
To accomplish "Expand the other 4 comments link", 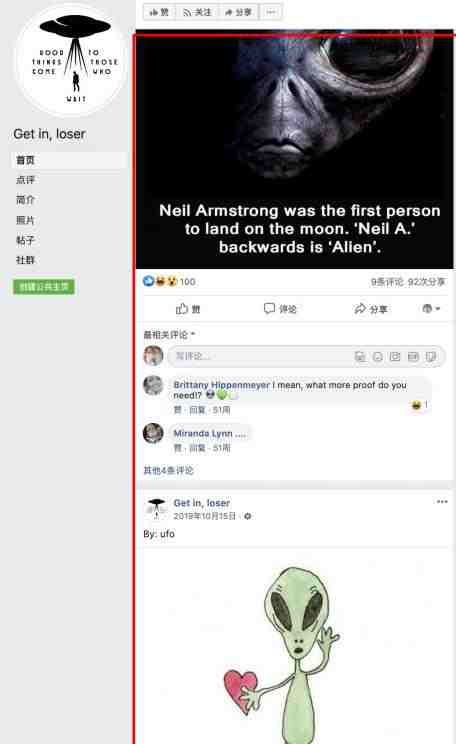I will pyautogui.click(x=168, y=470).
